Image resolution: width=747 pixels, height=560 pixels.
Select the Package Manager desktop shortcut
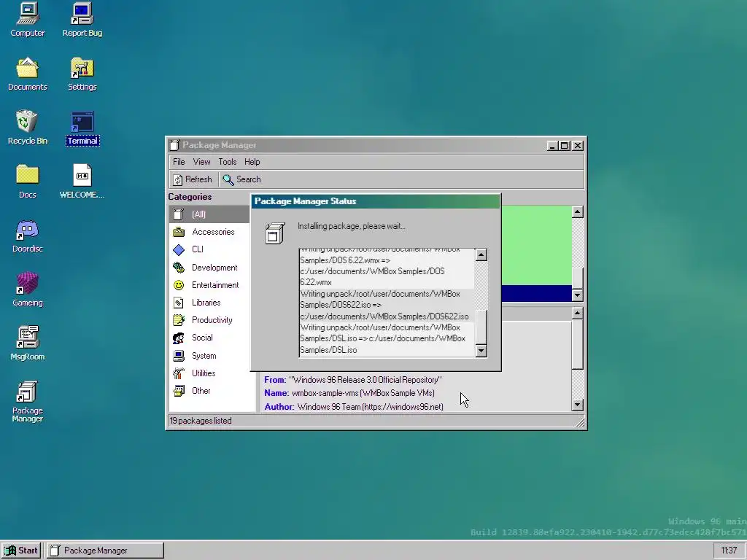pos(27,402)
